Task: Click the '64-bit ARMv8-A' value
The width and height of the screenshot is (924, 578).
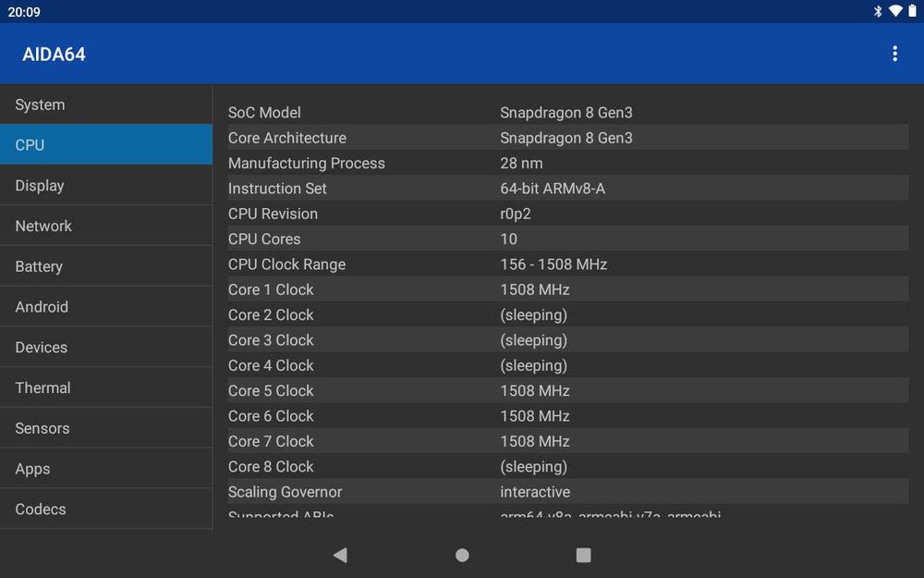Action: coord(553,189)
